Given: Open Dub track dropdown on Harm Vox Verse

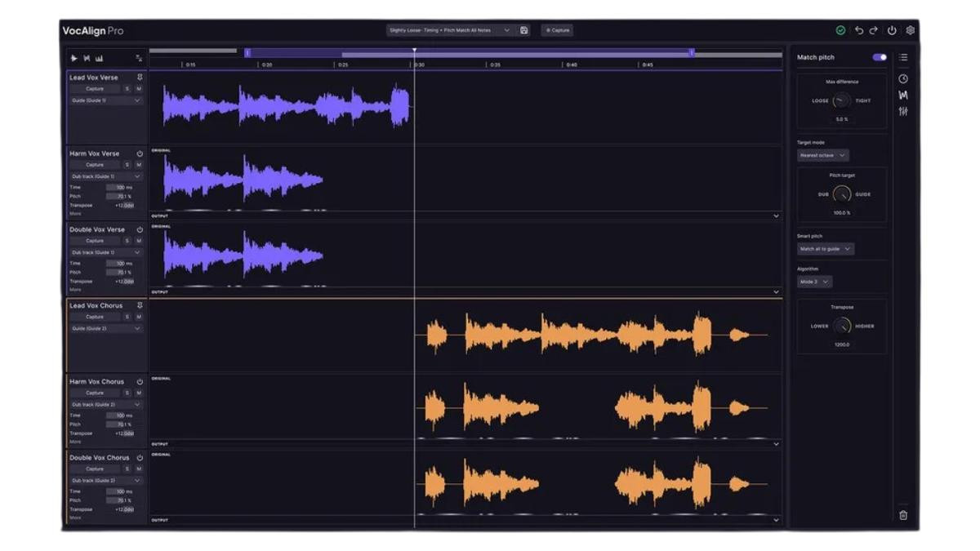Looking at the screenshot, I should pos(106,176).
